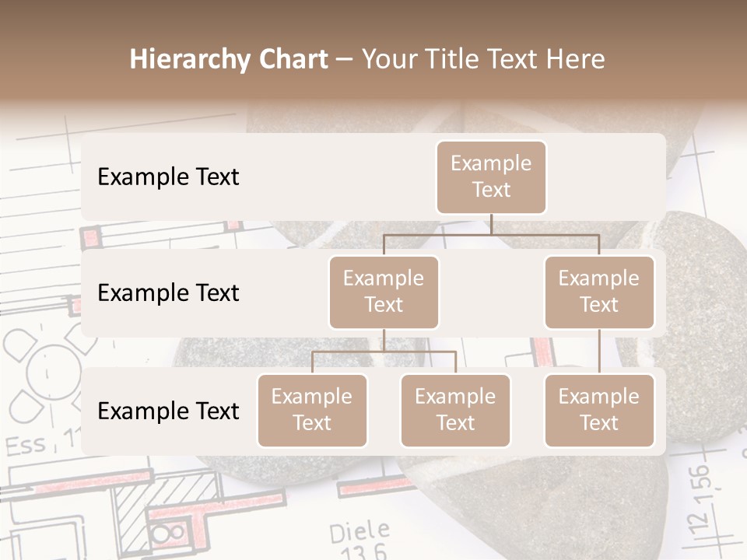Click the second row's Example Text label
747x560 pixels.
click(168, 293)
